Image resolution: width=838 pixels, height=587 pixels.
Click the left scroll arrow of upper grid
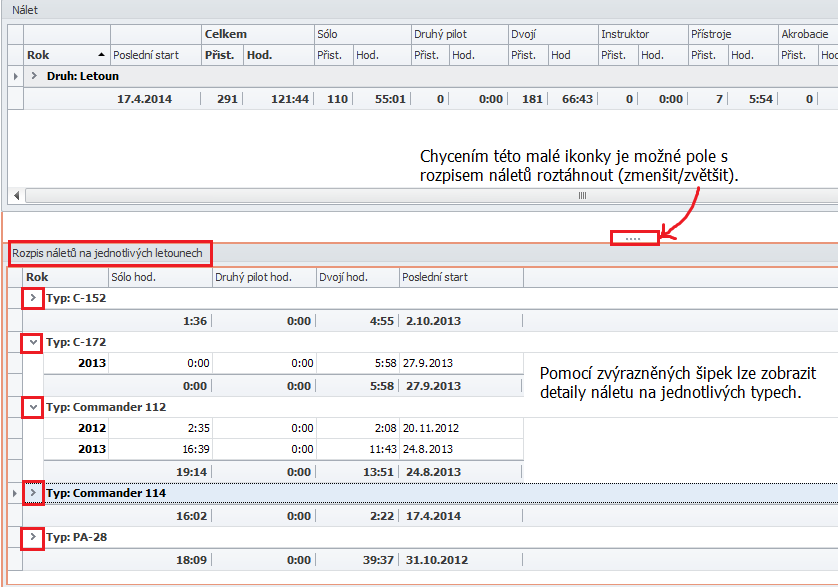click(x=15, y=196)
